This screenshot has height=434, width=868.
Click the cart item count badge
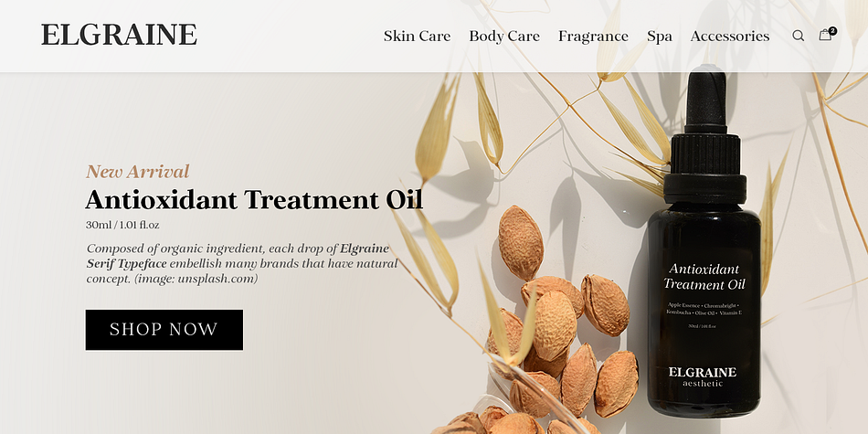pos(832,31)
